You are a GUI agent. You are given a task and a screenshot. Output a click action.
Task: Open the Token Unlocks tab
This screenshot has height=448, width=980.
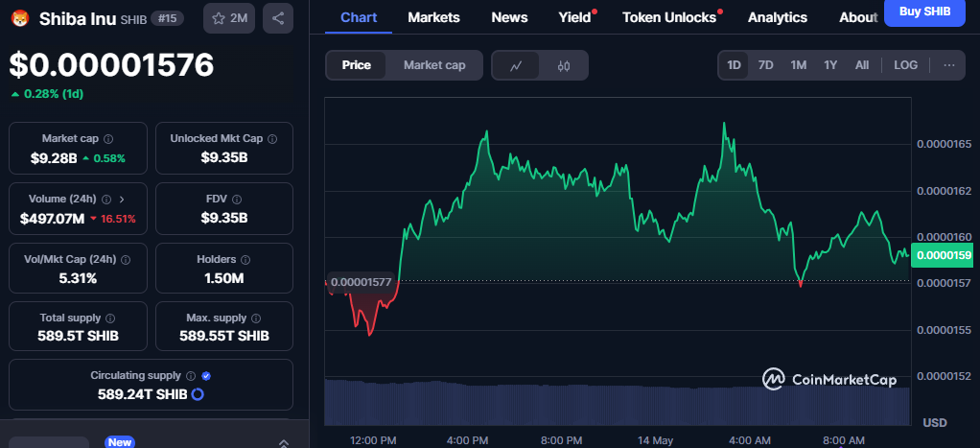click(x=669, y=17)
